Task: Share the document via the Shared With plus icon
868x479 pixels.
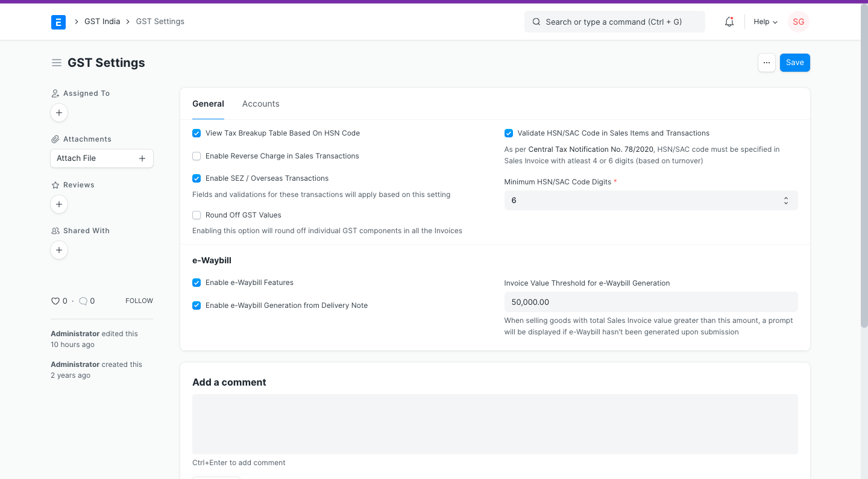Action: click(58, 250)
